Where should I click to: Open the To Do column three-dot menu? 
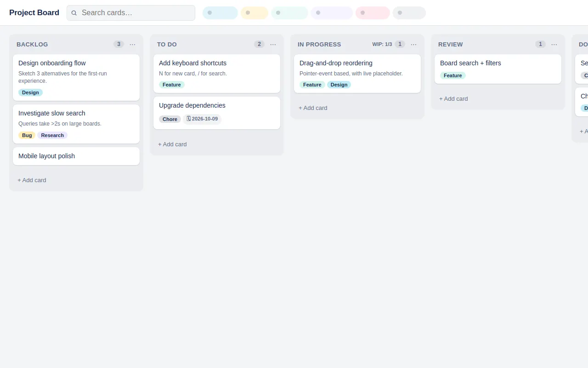(x=273, y=45)
